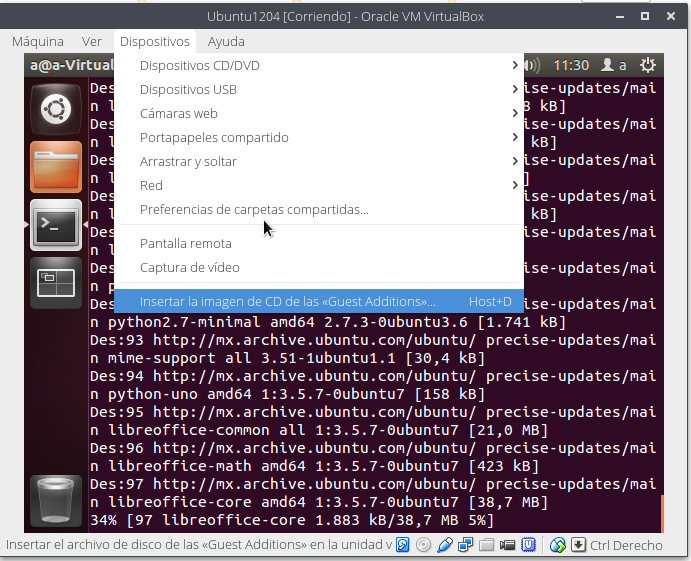Image resolution: width=691 pixels, height=561 pixels.
Task: Open the Ver menu
Action: (92, 41)
